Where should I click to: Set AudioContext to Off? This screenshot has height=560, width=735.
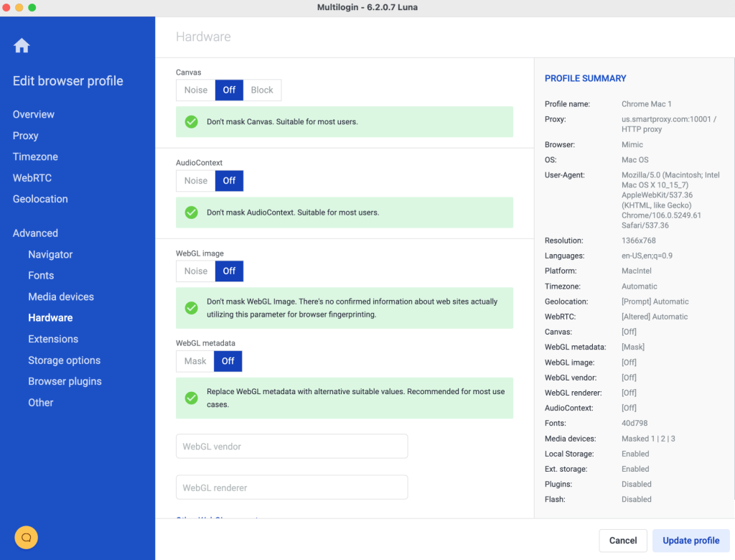pos(229,181)
